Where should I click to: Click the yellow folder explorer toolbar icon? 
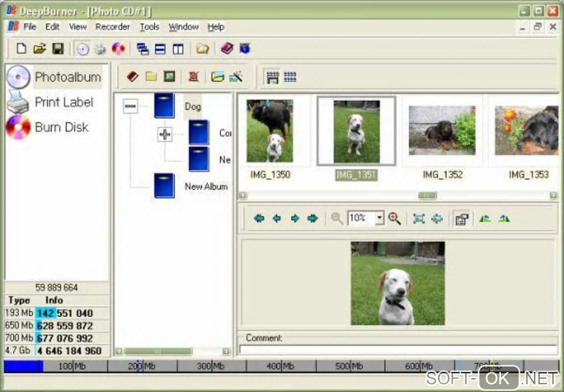(x=202, y=48)
